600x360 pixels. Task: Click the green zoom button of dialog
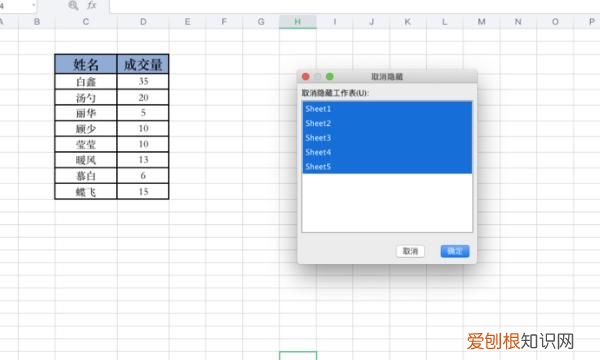[x=329, y=77]
